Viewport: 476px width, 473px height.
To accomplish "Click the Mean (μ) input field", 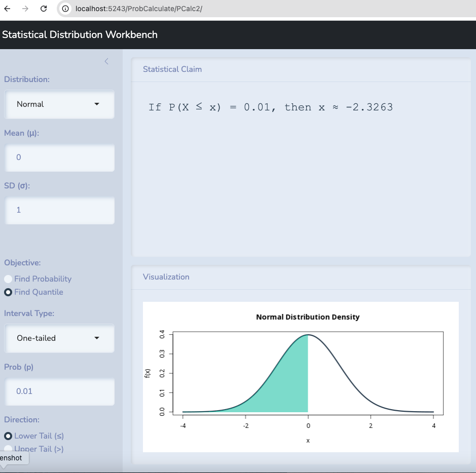I will coord(59,157).
